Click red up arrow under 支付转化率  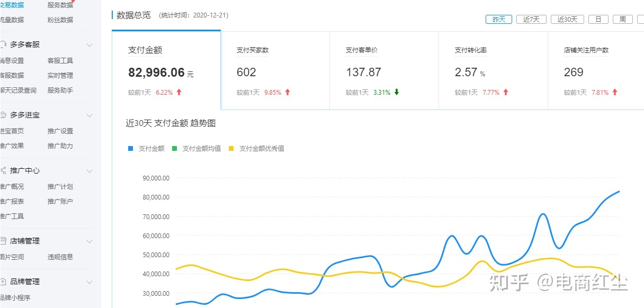coord(506,92)
